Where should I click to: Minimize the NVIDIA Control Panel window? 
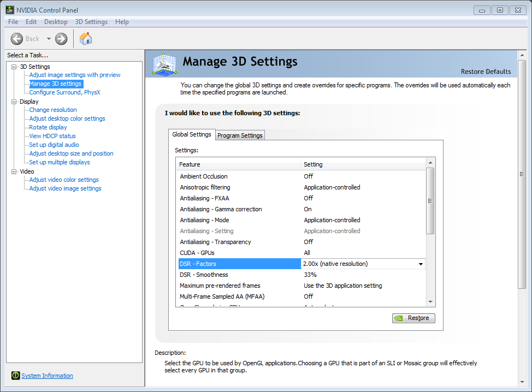[x=482, y=10]
